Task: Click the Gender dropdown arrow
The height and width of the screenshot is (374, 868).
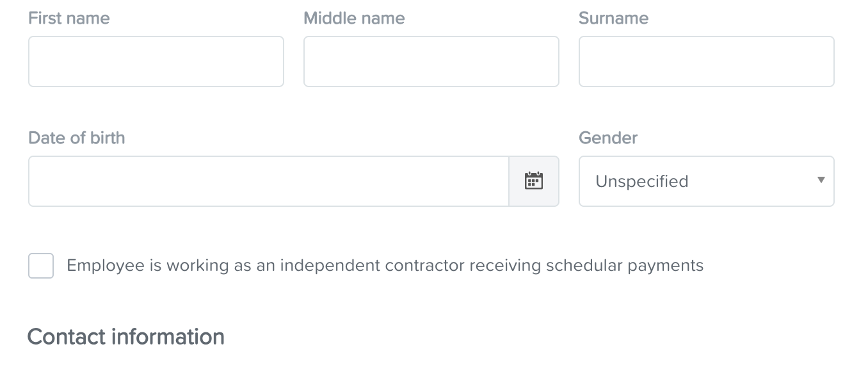Action: click(821, 181)
